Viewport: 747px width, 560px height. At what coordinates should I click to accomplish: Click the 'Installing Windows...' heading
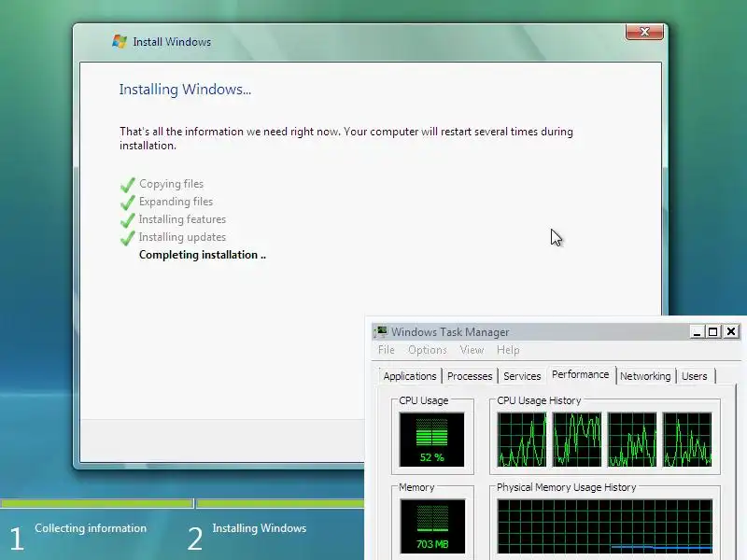pyautogui.click(x=185, y=90)
